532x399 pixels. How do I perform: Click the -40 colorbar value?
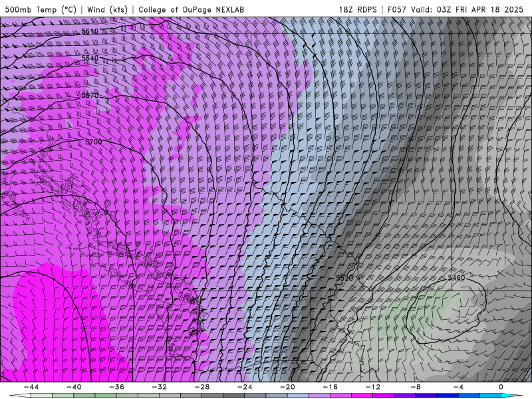coord(74,387)
